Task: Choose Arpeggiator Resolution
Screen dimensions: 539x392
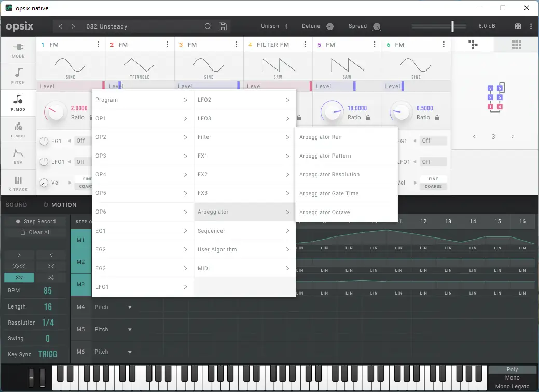Action: (x=346, y=175)
